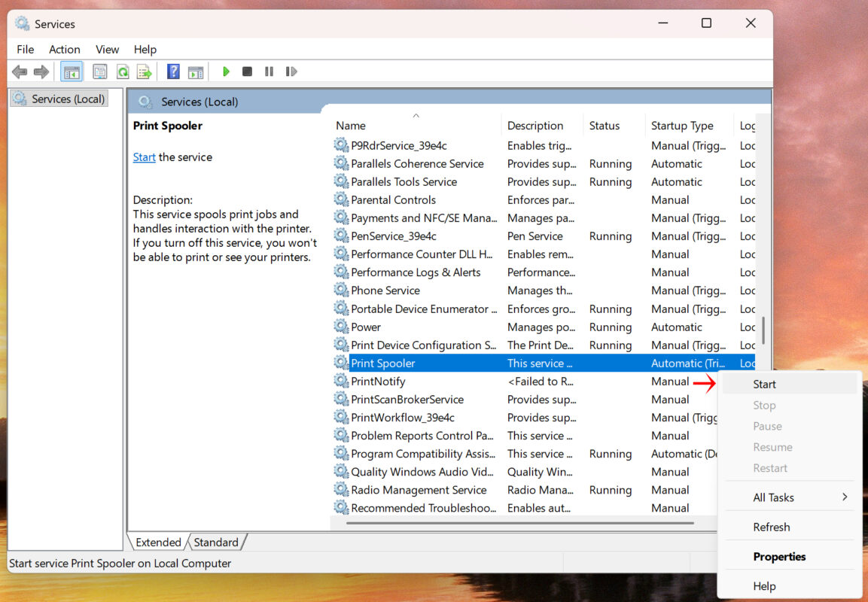Image resolution: width=868 pixels, height=602 pixels.
Task: Select the Print Spooler service row
Action: [544, 363]
